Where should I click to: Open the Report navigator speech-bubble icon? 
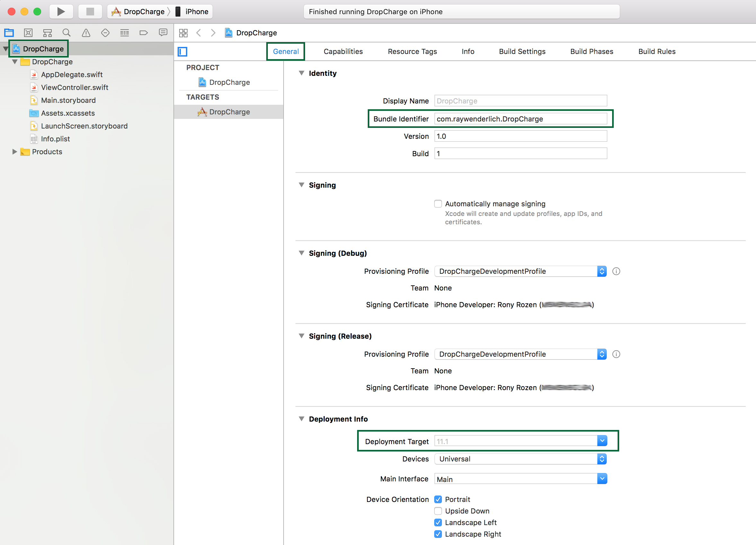(x=163, y=33)
